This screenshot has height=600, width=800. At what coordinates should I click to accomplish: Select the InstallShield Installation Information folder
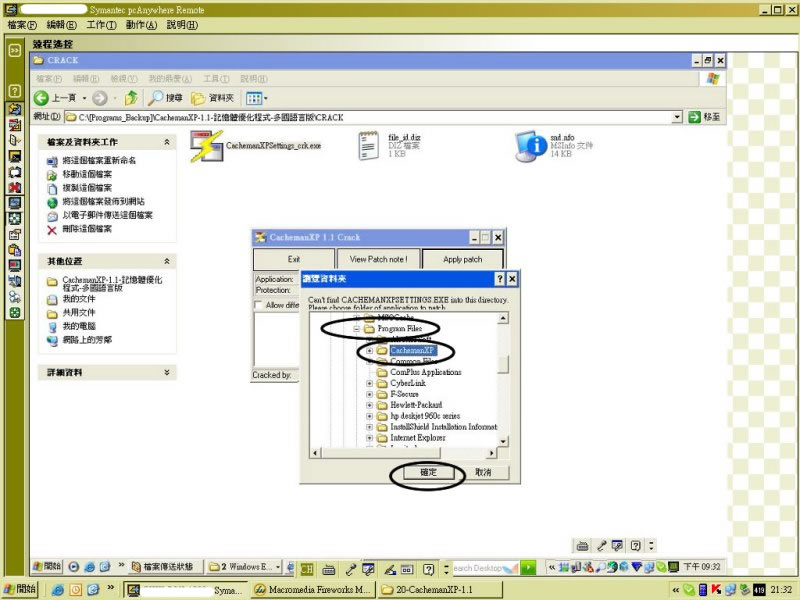tap(443, 427)
